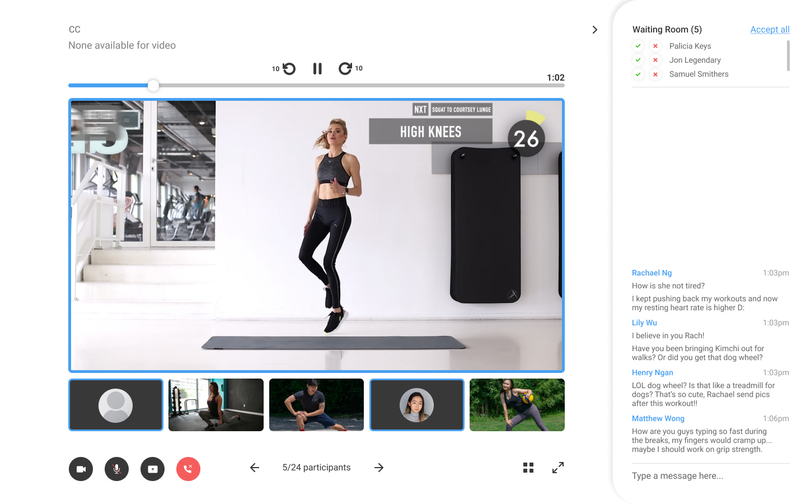The image size is (806, 504).
Task: Click Rachael Ng's name in chat
Action: [652, 273]
